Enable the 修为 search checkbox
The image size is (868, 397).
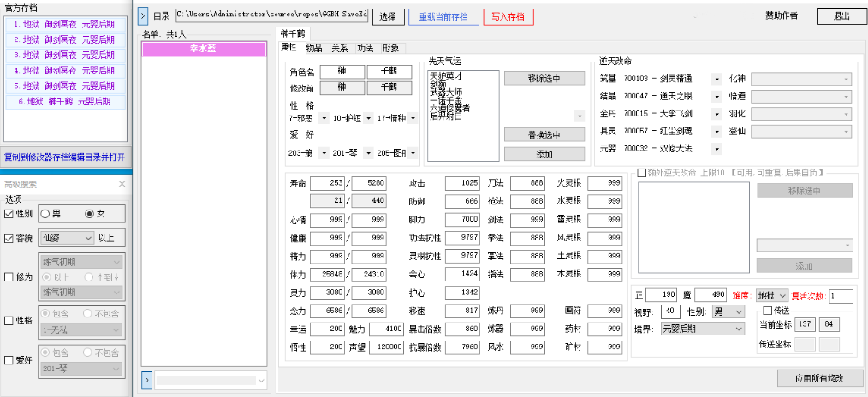(9, 277)
